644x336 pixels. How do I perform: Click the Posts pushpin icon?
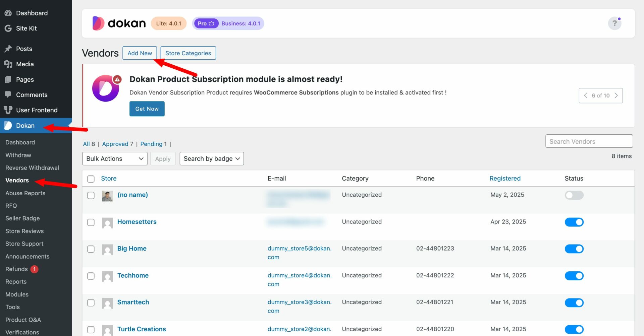point(8,49)
